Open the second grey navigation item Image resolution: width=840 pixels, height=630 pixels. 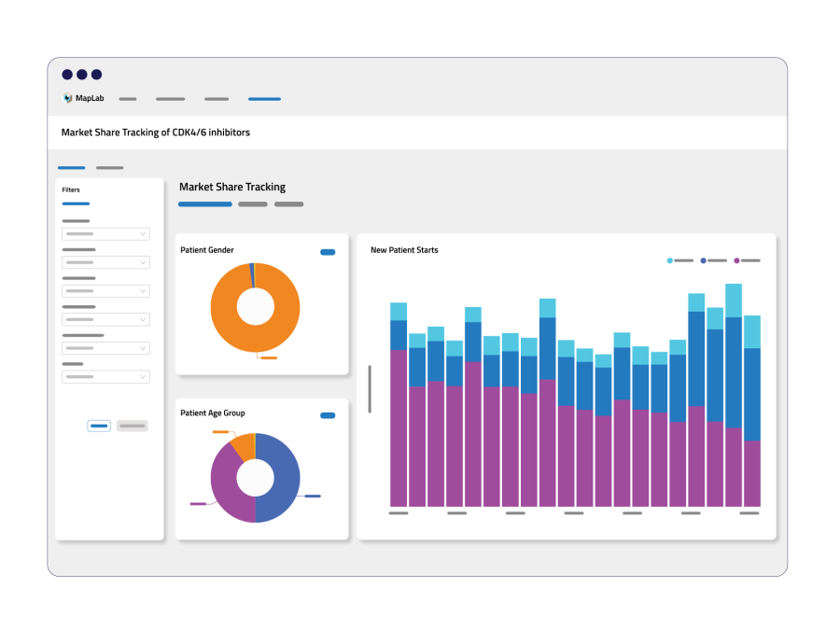coord(171,99)
